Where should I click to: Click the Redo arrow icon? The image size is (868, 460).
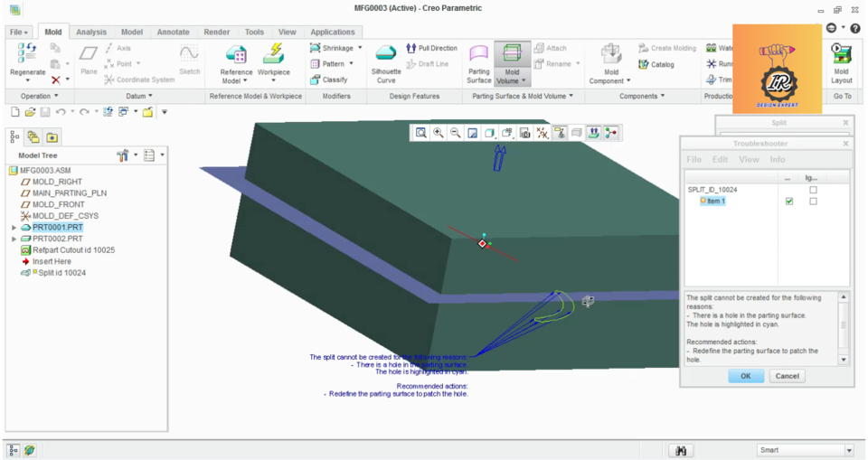(84, 112)
